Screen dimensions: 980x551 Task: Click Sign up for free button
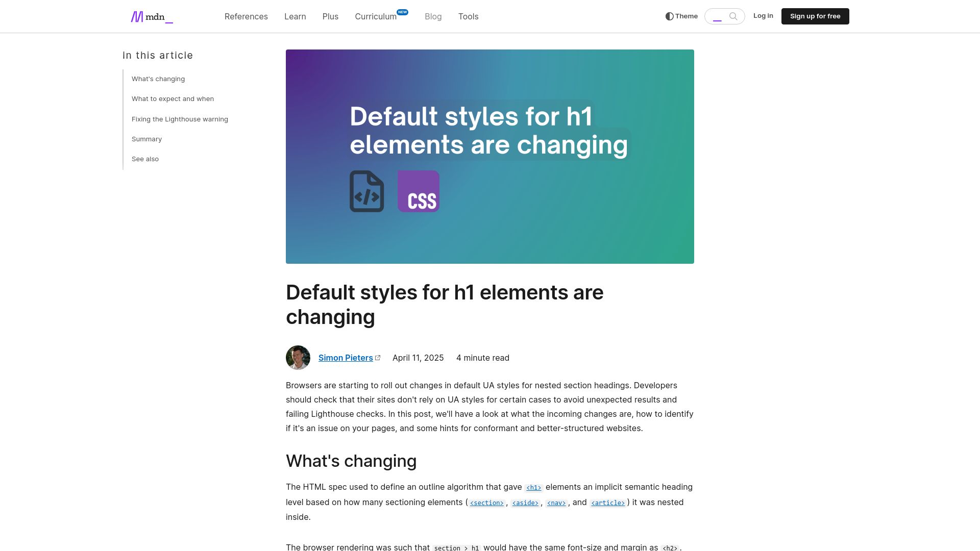click(x=815, y=16)
